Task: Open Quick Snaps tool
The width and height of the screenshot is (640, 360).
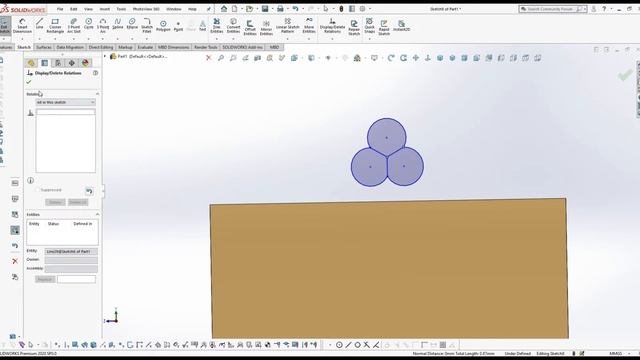Action: pos(369,26)
